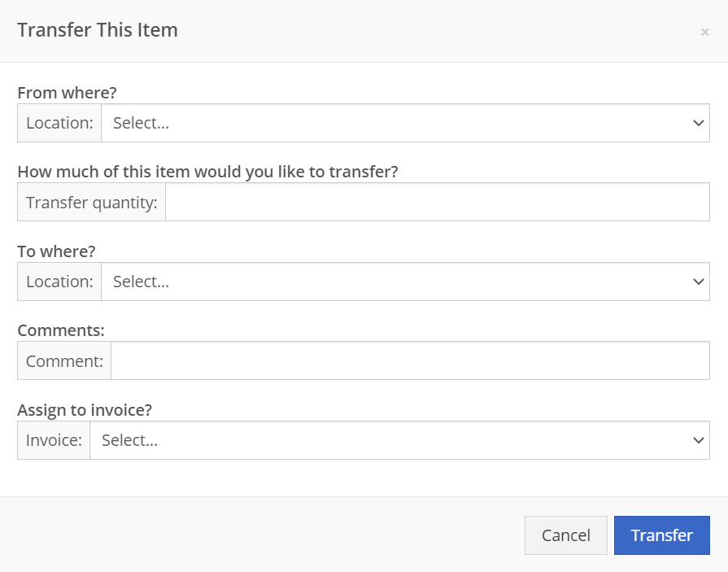Screen dimensions: 728x572
Task: Click the Assign to invoice? heading
Action: click(x=85, y=410)
